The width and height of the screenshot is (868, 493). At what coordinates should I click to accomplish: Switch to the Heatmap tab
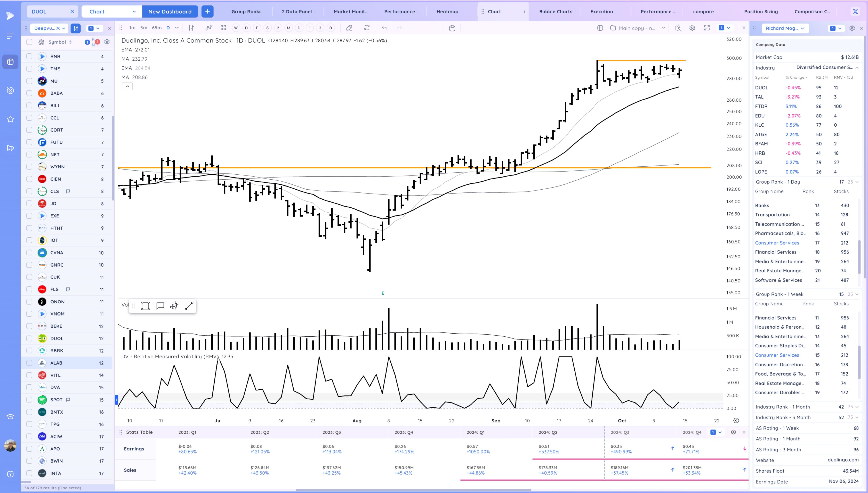click(x=447, y=12)
